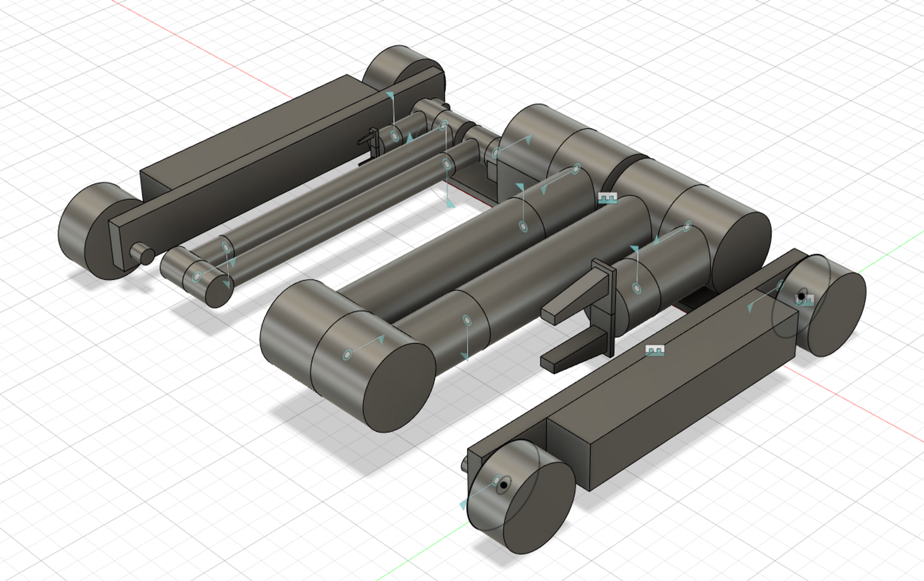Select the rigid group icon on the long right box

(x=655, y=351)
